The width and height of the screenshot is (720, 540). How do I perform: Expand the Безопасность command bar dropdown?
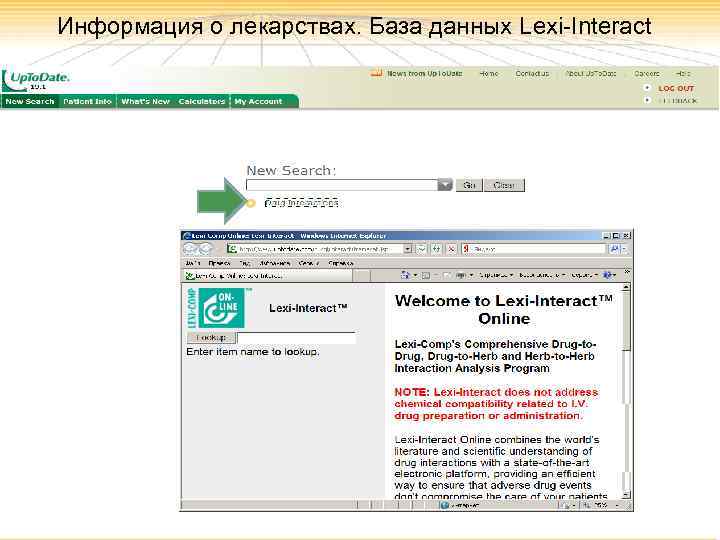(542, 275)
